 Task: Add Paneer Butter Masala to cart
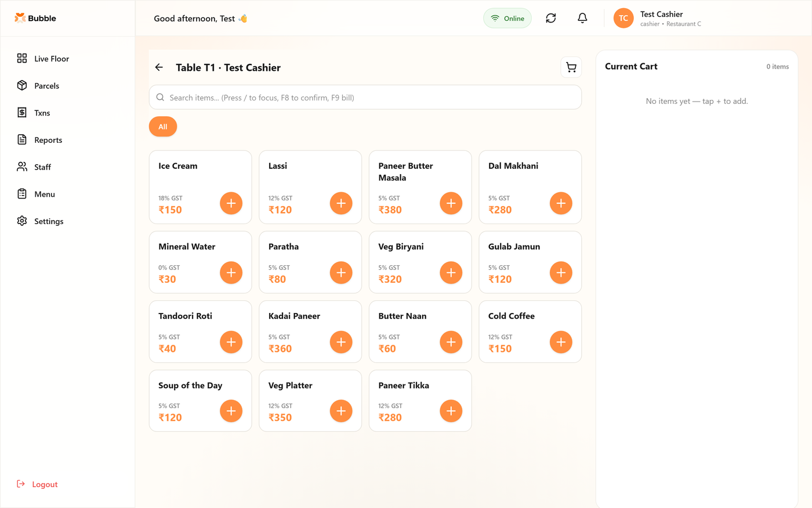451,203
